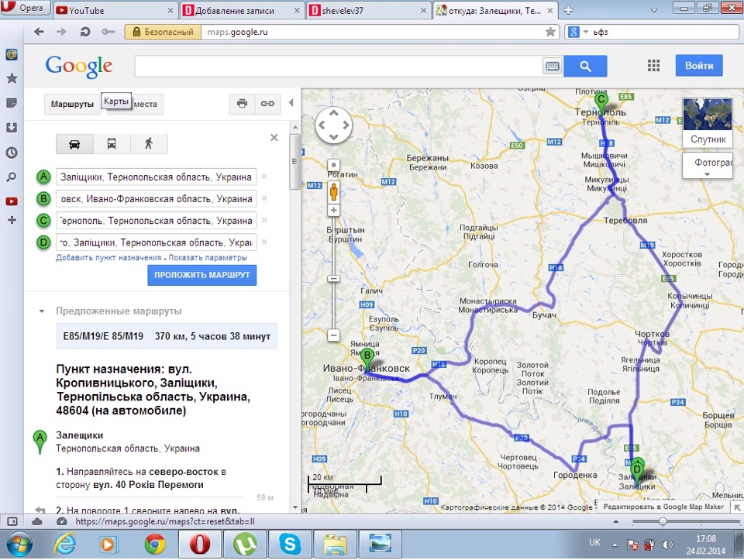Click the Добавить пункт назначения link
This screenshot has width=744, height=560.
(108, 257)
